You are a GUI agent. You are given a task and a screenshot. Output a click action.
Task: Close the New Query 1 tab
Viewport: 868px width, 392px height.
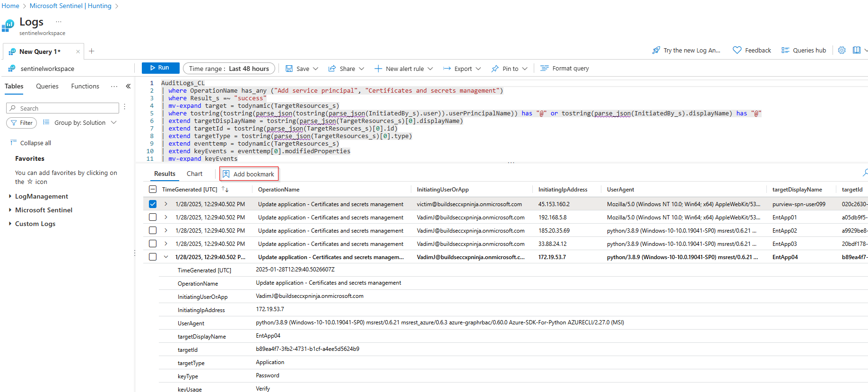coord(78,52)
